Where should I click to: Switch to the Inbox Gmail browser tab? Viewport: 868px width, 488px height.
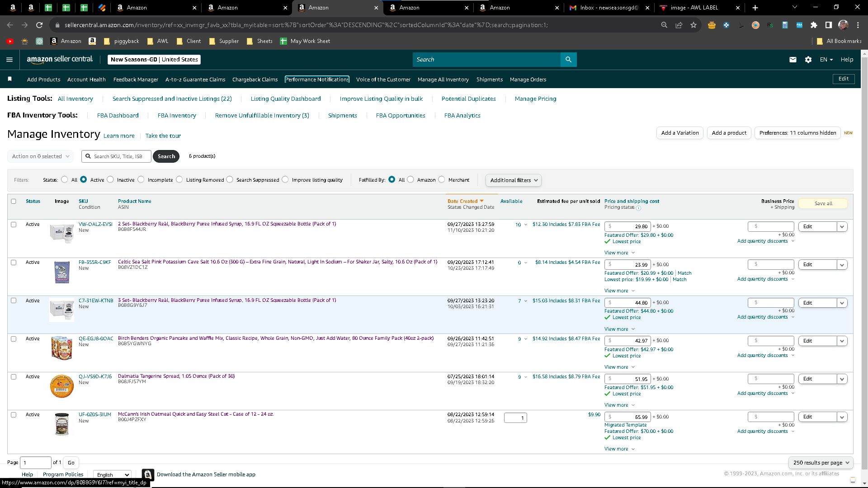click(609, 8)
